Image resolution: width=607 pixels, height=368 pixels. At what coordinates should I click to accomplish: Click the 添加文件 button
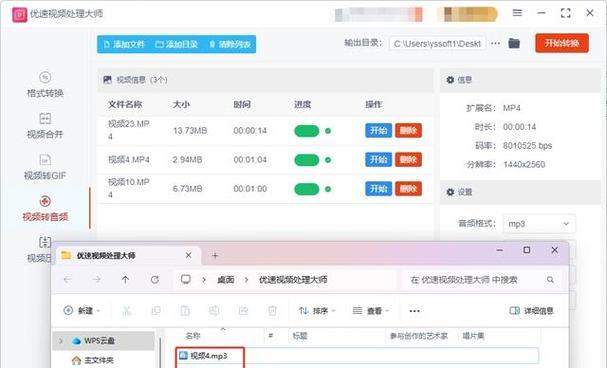pyautogui.click(x=124, y=45)
